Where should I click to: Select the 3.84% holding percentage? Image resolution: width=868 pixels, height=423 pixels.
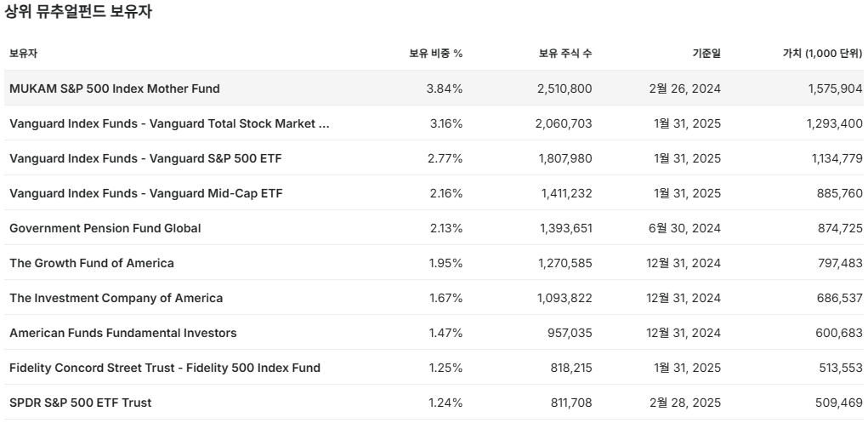pyautogui.click(x=445, y=89)
